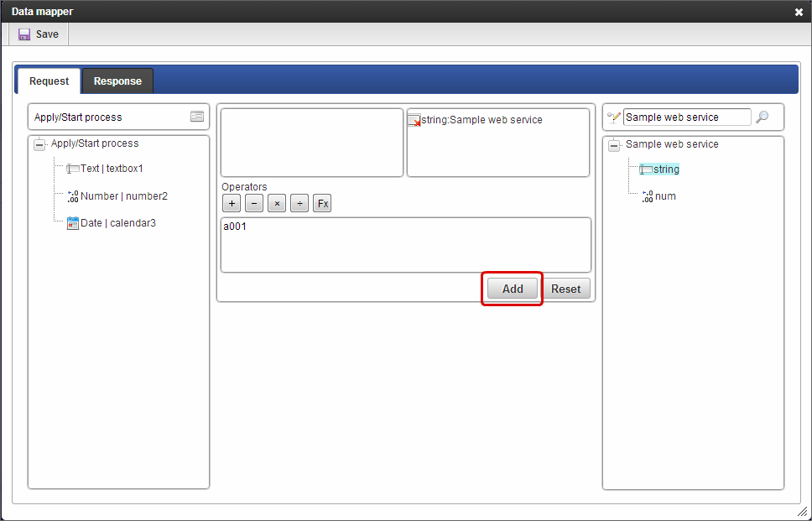812x521 pixels.
Task: Click the Apply/Start process header text
Action: [78, 117]
